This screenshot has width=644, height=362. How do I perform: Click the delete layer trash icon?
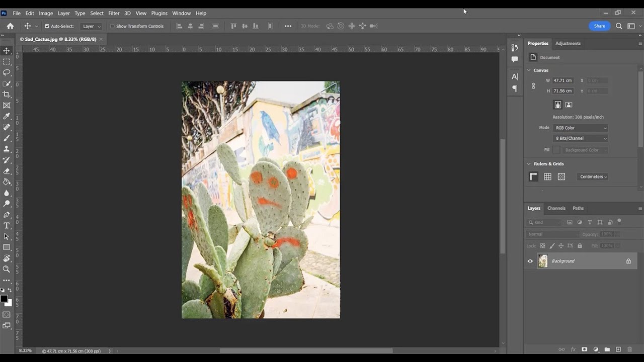coord(629,349)
